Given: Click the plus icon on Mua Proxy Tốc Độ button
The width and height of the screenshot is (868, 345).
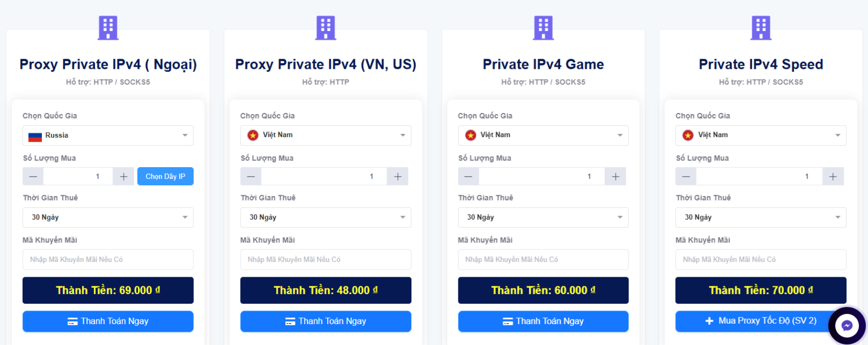Looking at the screenshot, I should [708, 321].
